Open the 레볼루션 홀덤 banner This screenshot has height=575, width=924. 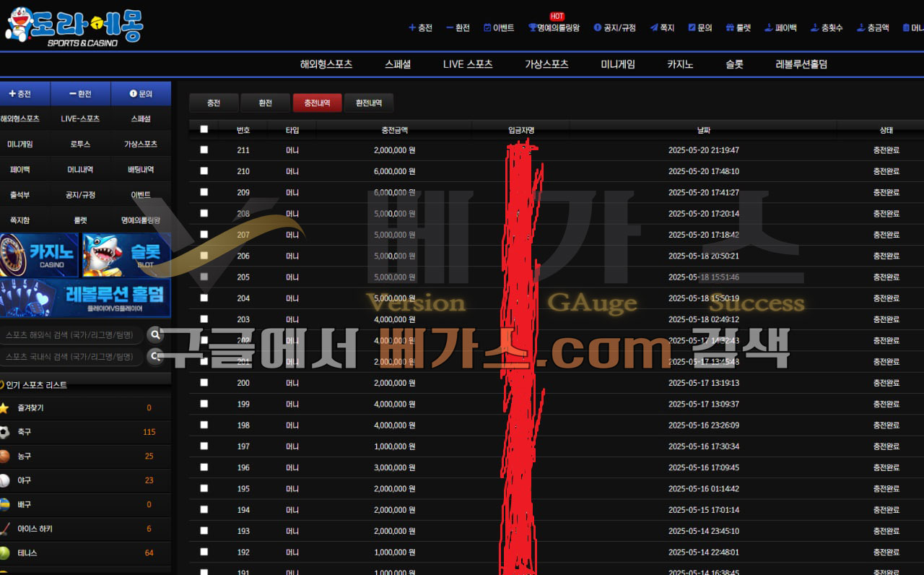[85, 298]
